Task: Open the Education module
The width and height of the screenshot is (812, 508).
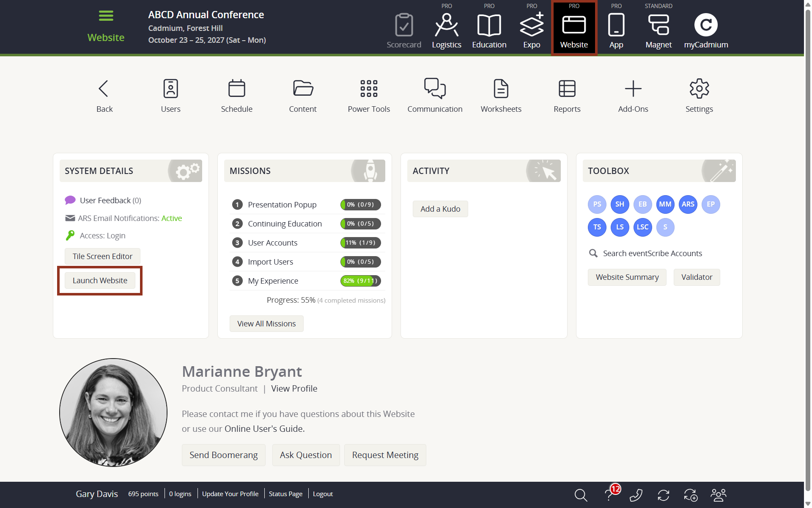Action: pos(489,28)
